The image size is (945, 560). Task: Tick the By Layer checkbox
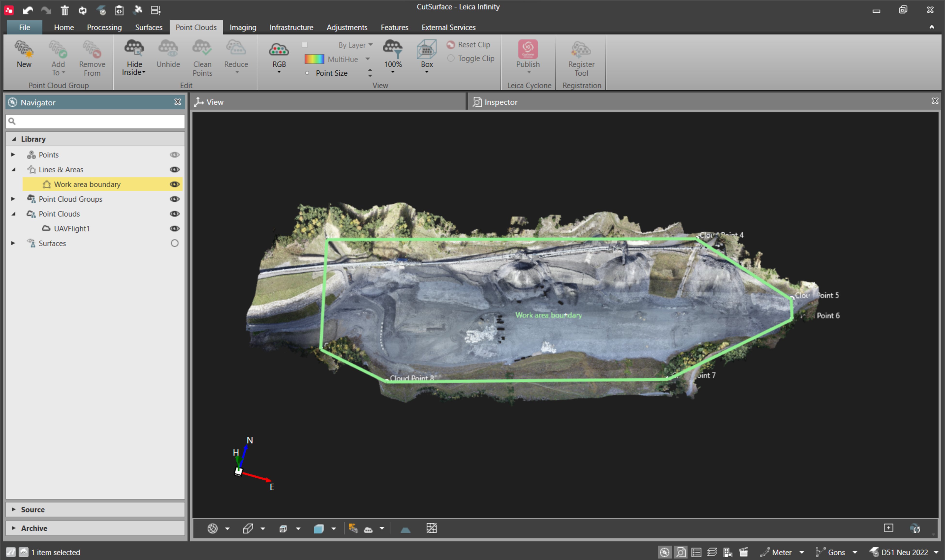point(305,45)
